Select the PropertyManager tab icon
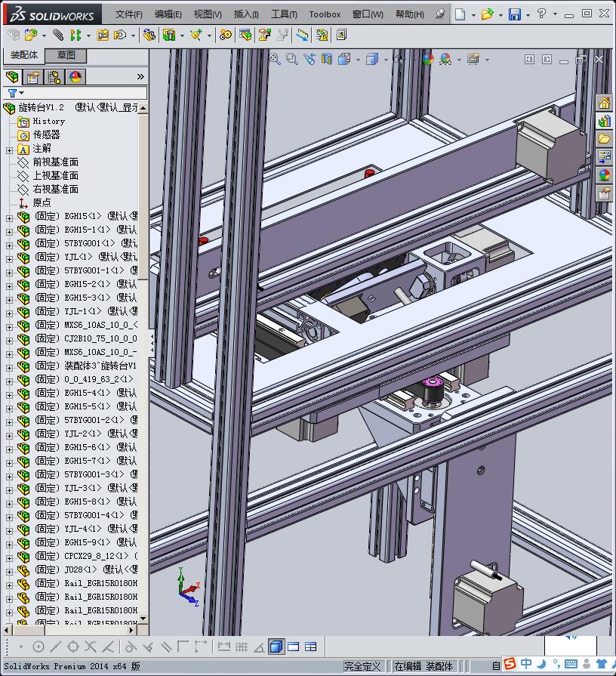Image resolution: width=616 pixels, height=676 pixels. [32, 77]
